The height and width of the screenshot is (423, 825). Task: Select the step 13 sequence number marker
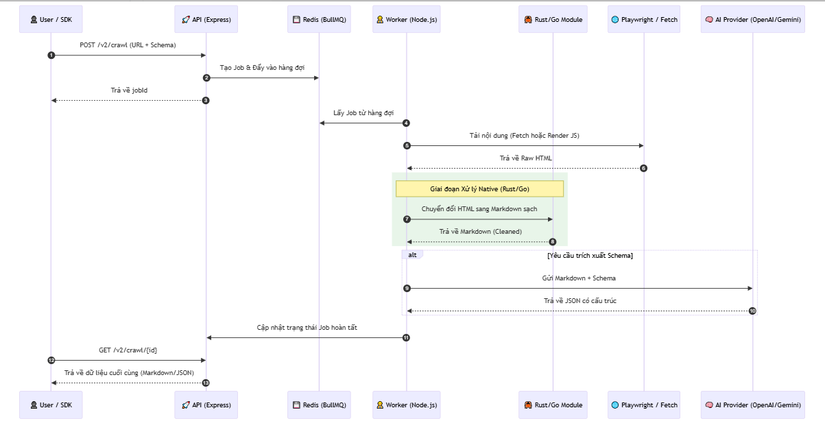click(x=206, y=382)
